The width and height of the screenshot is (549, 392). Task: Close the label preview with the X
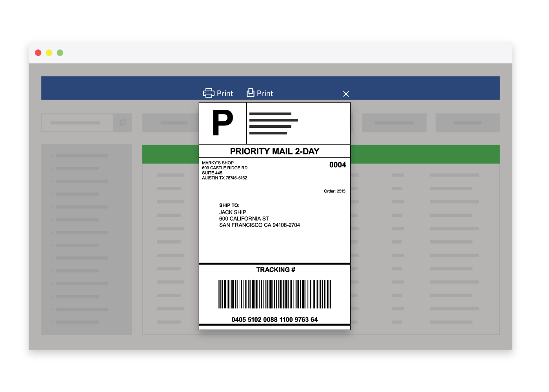coord(346,94)
